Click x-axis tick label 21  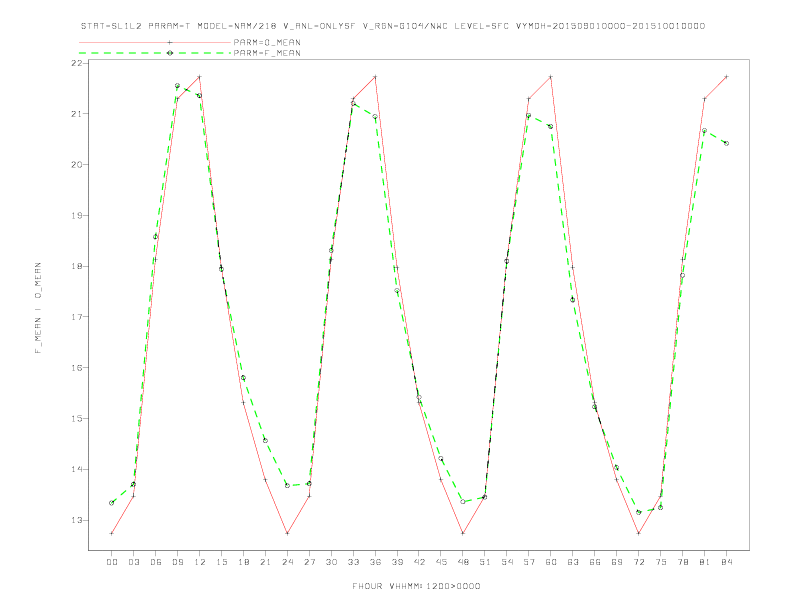coord(265,562)
